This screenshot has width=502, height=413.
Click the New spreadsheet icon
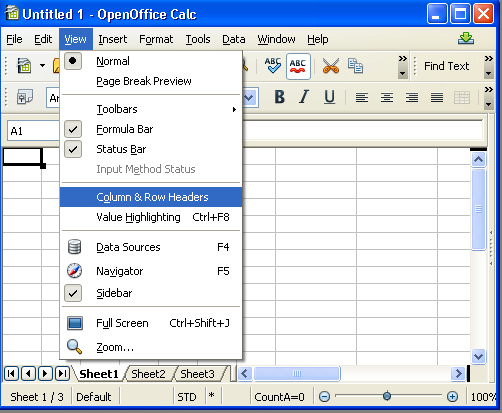[24, 65]
